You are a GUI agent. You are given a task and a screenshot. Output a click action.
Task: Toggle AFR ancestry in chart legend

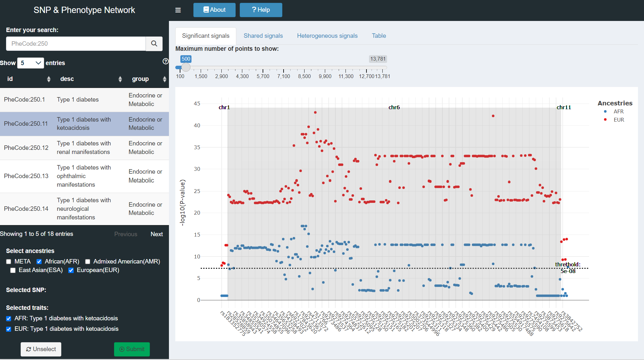tap(618, 111)
